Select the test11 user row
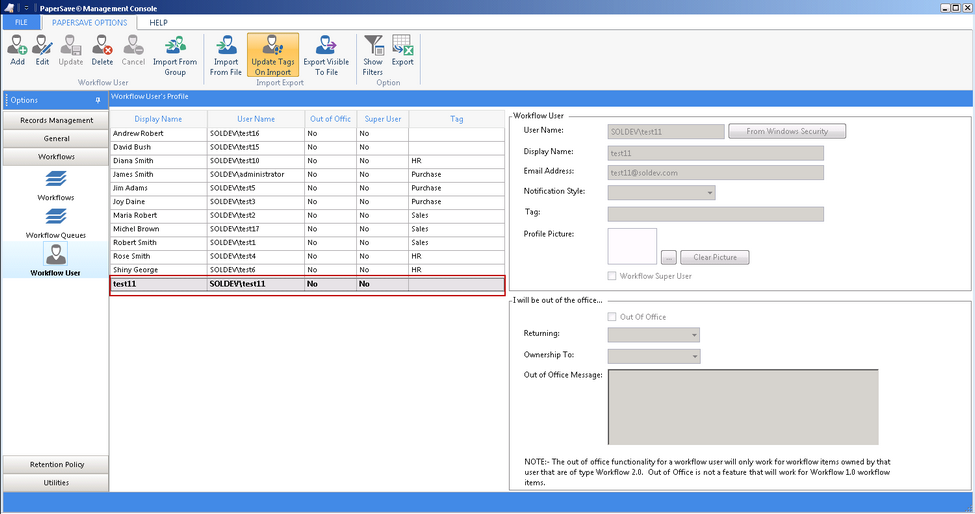Viewport: 975px width, 514px height. click(307, 285)
